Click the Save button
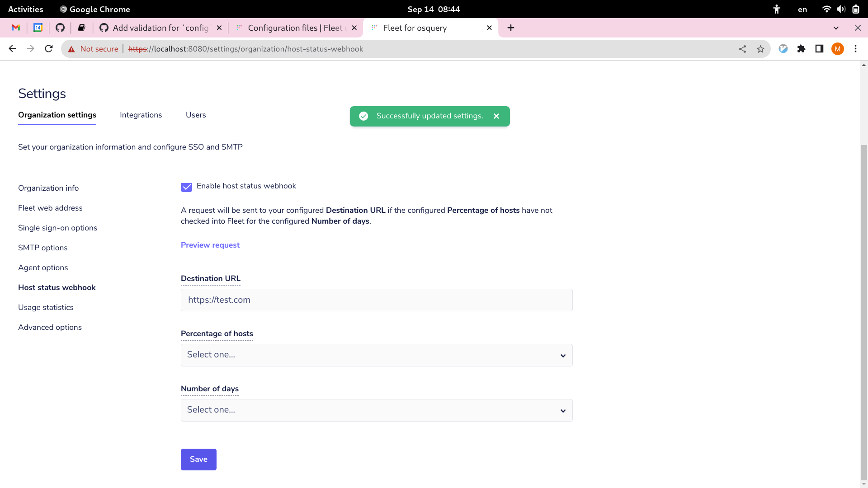This screenshot has width=868, height=488. coord(198,459)
